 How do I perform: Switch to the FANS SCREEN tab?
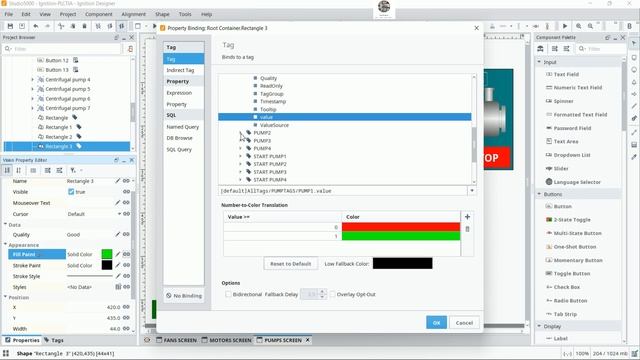(x=176, y=340)
